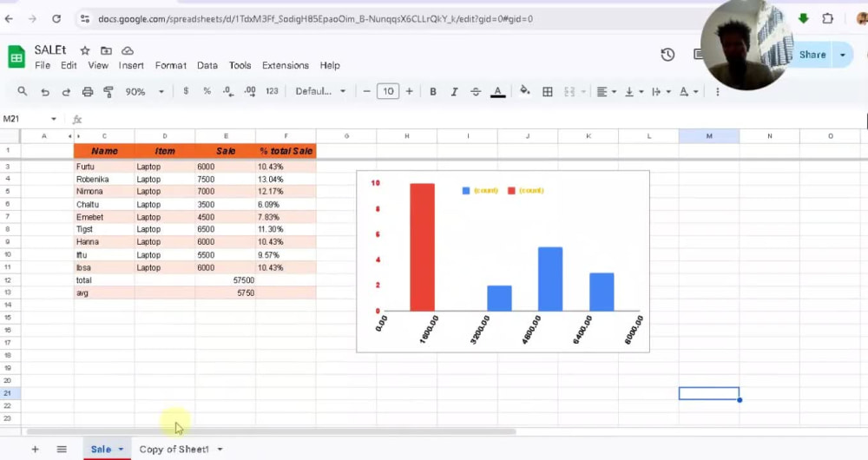The width and height of the screenshot is (868, 460).
Task: Select the Robenika name cell
Action: 104,180
